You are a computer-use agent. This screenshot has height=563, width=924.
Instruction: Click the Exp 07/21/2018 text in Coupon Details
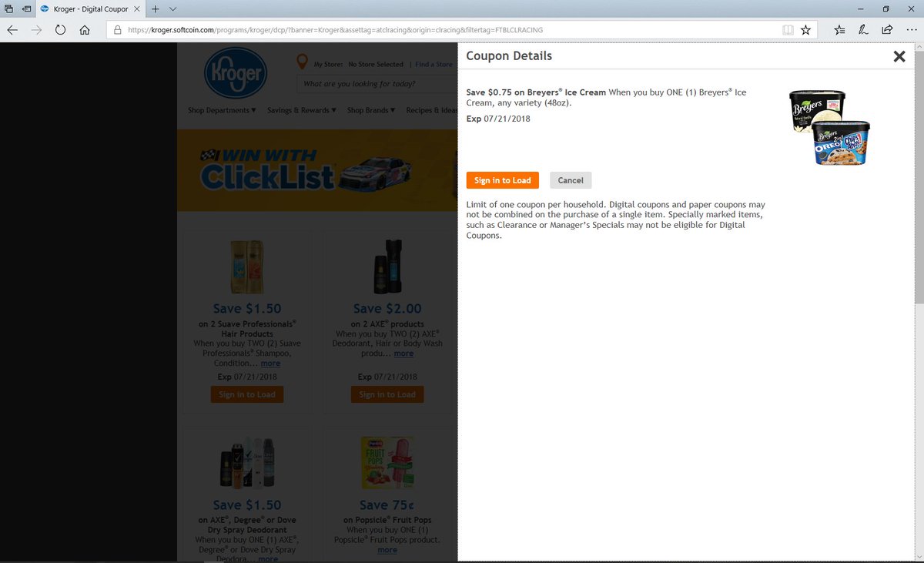[x=498, y=119]
